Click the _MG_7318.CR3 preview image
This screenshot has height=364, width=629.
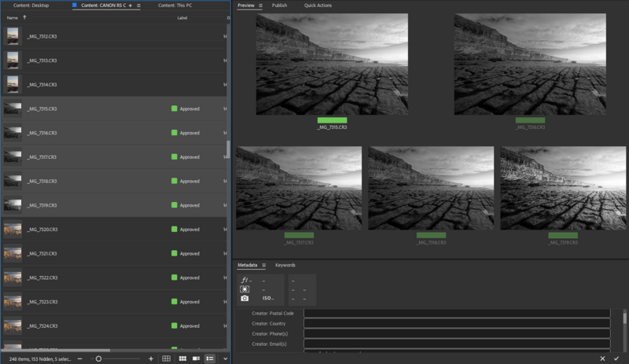431,188
